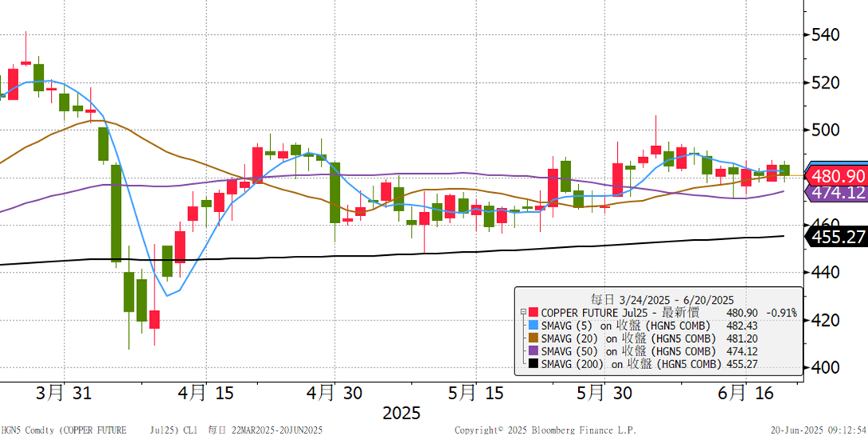Click the 520 price axis label

pos(825,83)
